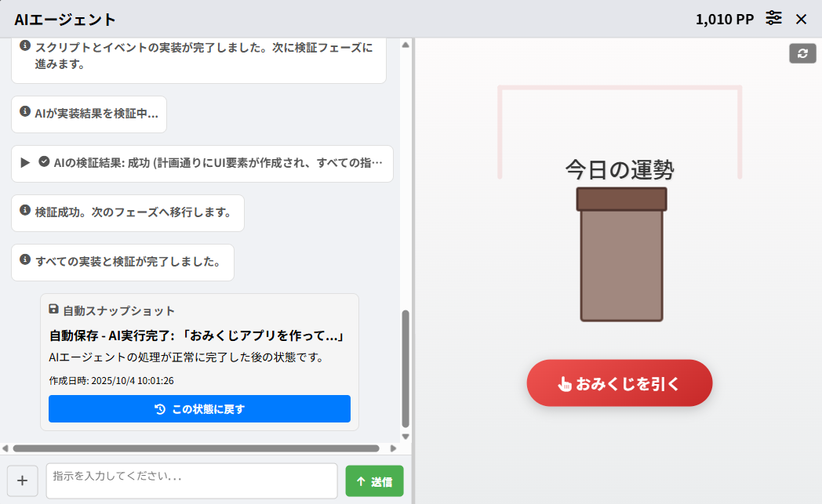Click the chat horizontal scrollbar thumb
The image size is (822, 504).
[x=196, y=448]
